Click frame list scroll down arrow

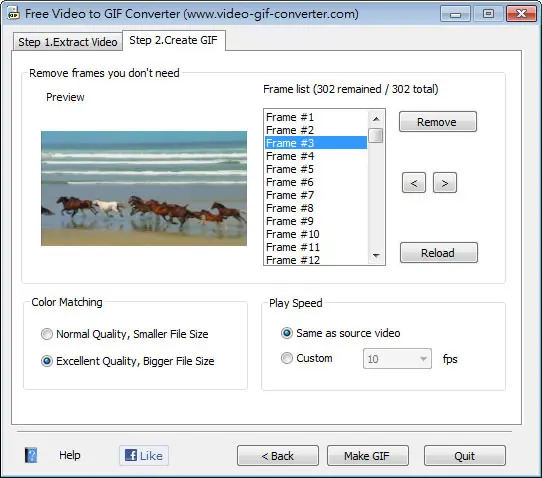tap(376, 256)
